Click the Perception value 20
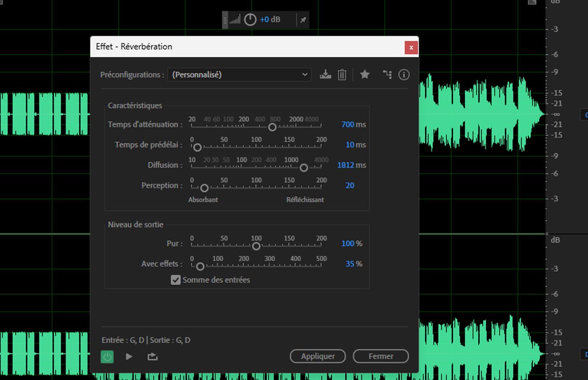 [x=350, y=185]
